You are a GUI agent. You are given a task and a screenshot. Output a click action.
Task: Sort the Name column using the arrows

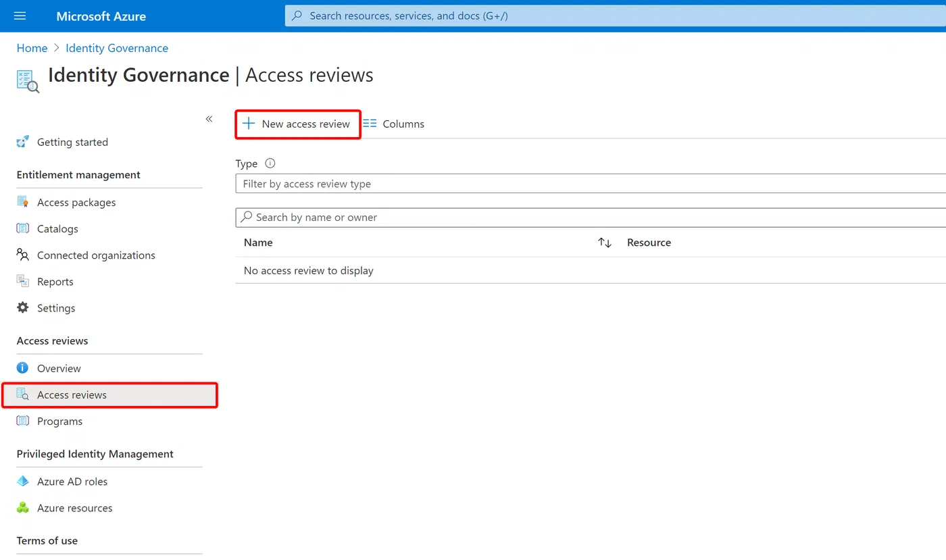605,243
